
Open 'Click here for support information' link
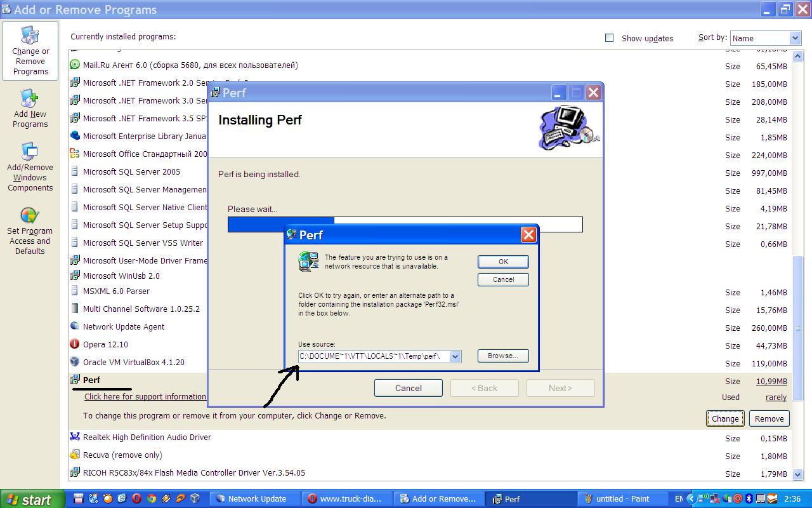[145, 397]
